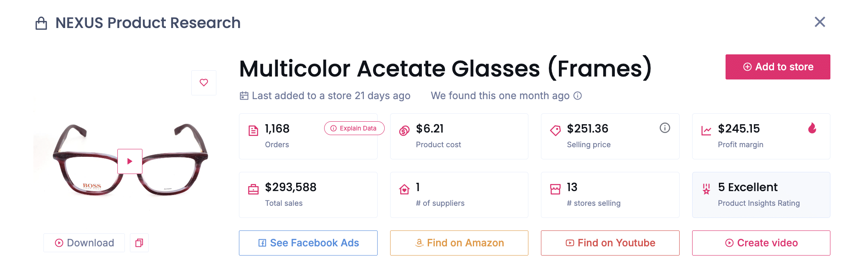Click the heart favorite icon
Image resolution: width=868 pixels, height=266 pixels.
click(204, 82)
